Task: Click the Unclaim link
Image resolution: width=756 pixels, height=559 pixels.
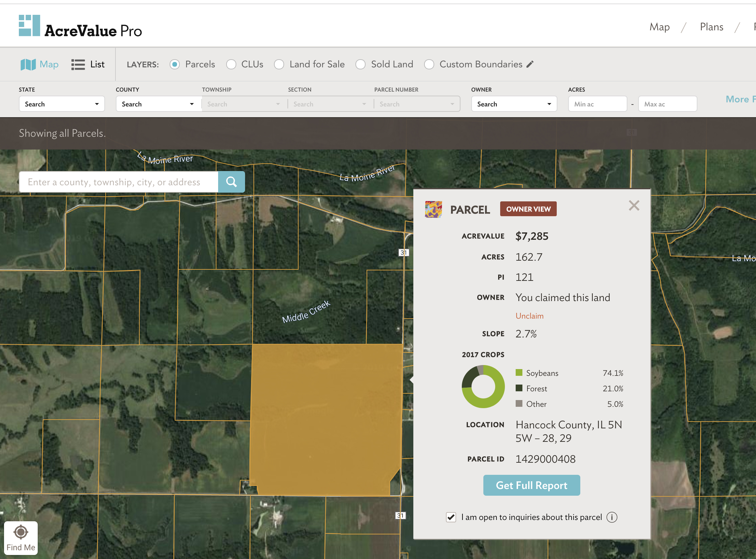Action: tap(529, 316)
